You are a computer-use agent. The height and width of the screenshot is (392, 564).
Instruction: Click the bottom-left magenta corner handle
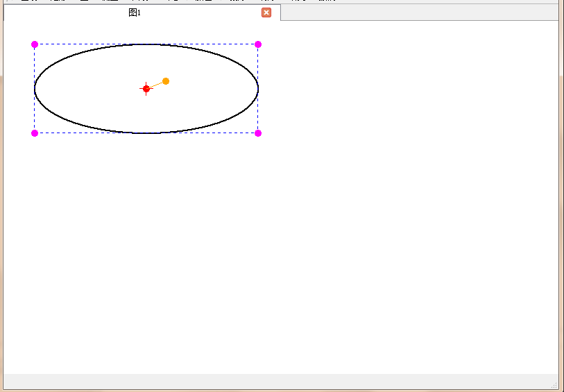coord(35,133)
